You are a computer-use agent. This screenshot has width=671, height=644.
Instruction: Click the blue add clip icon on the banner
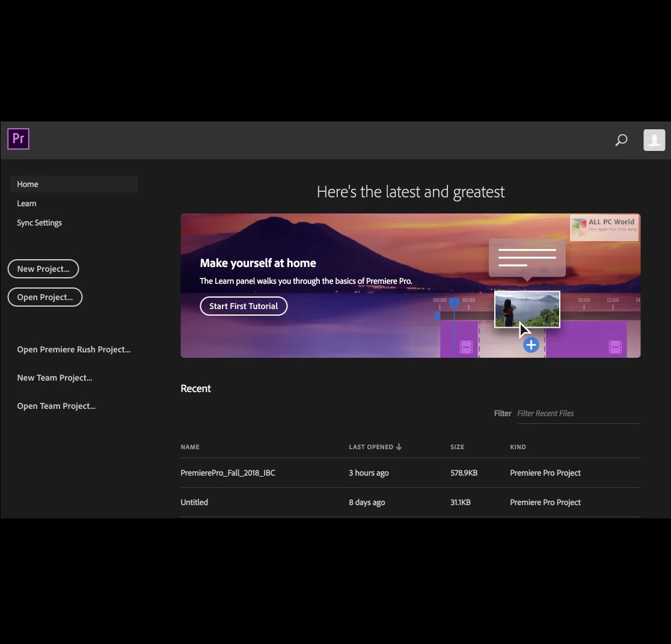531,345
